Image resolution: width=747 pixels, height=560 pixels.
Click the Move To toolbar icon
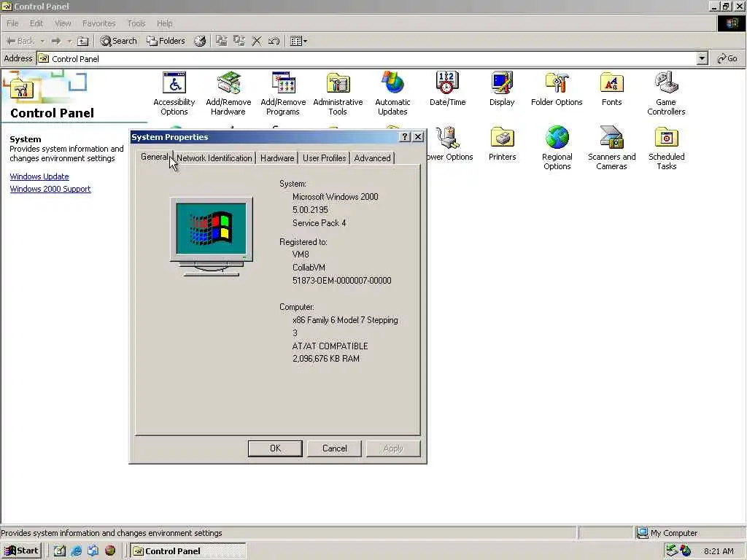[x=222, y=41]
